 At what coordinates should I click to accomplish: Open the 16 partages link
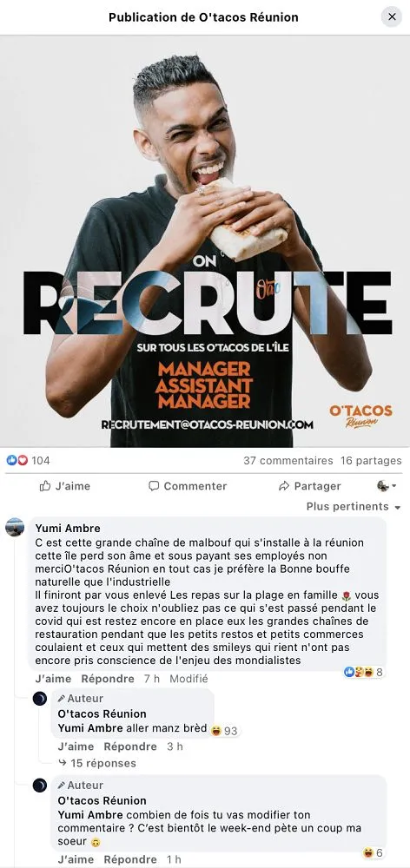pyautogui.click(x=371, y=461)
